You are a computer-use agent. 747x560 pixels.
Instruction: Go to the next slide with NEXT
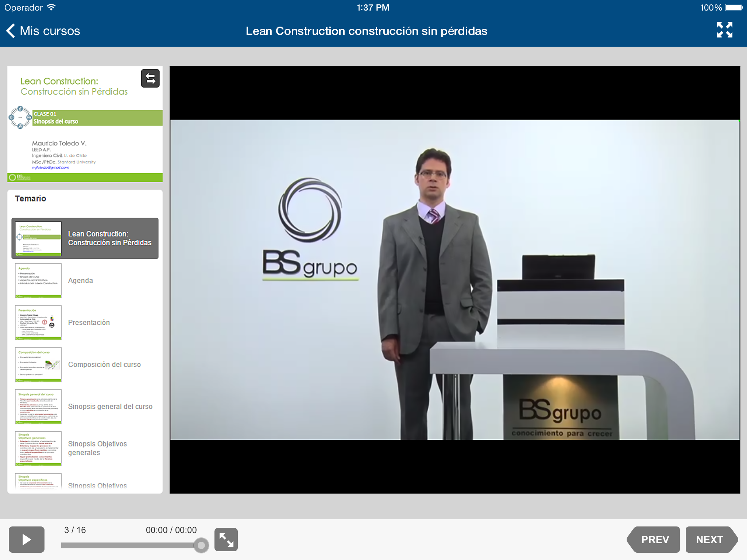710,539
